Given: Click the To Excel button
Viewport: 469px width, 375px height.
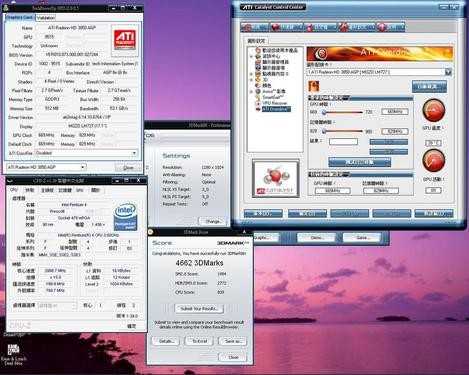Looking at the screenshot, I should click(x=199, y=341).
